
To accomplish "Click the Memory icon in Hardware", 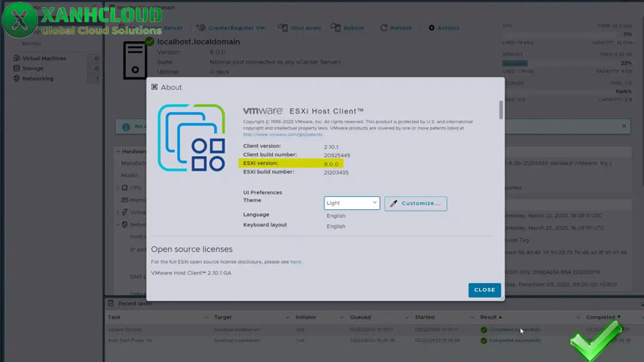I will point(125,200).
